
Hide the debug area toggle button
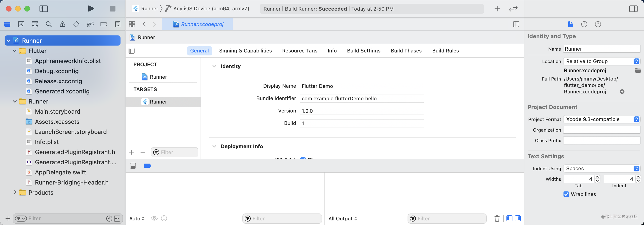pyautogui.click(x=133, y=166)
